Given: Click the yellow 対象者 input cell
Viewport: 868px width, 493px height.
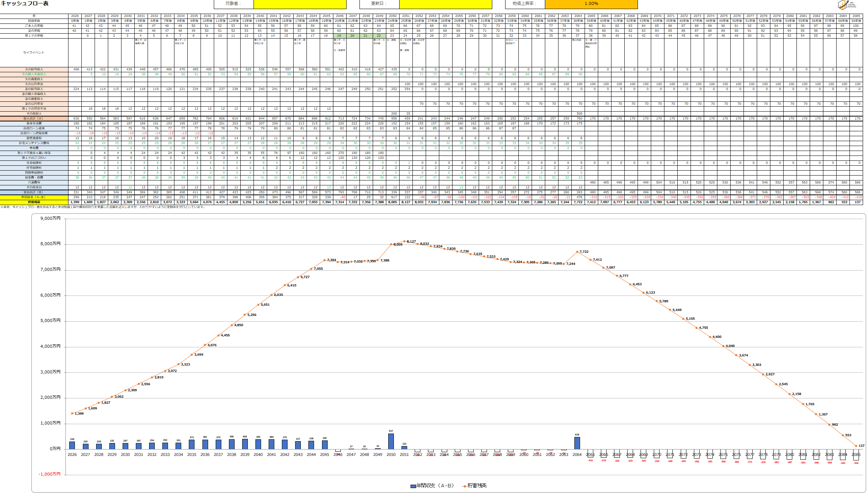Looking at the screenshot, I should 300,4.
